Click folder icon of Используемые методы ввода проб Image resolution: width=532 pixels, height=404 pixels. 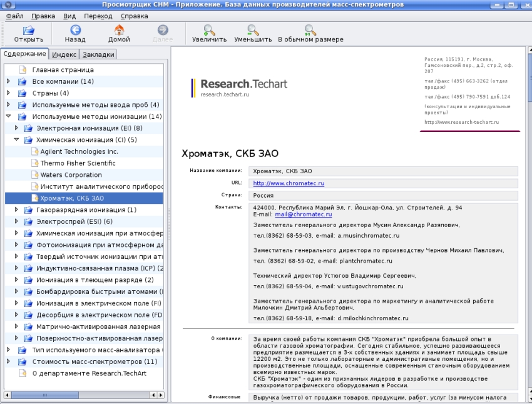[23, 105]
